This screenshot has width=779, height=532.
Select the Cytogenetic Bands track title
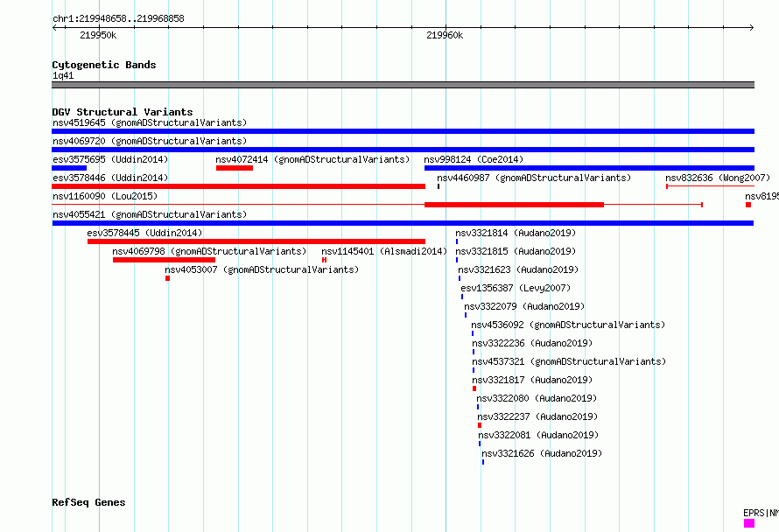104,65
